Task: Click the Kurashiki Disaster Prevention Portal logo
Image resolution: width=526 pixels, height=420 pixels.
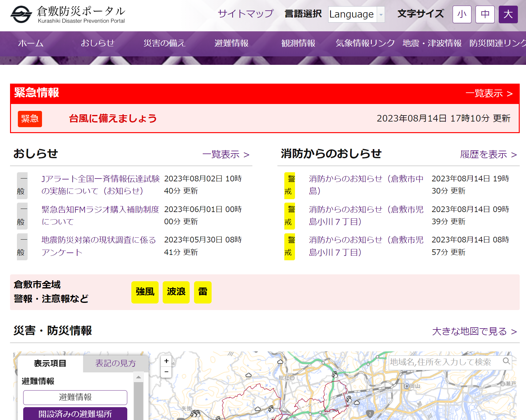Action: tap(68, 15)
